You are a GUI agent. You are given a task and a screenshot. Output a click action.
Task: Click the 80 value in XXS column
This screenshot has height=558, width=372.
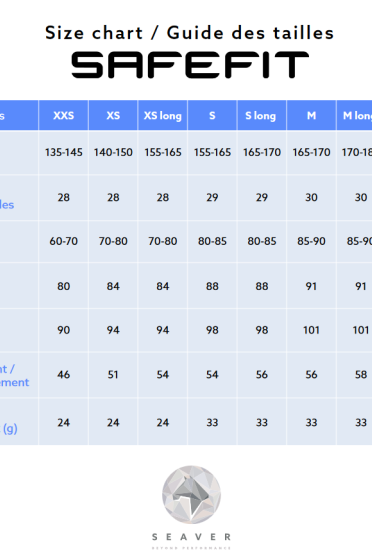click(x=63, y=286)
